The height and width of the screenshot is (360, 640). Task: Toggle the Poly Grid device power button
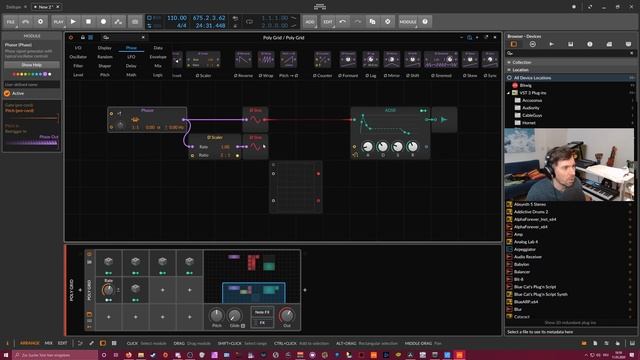(x=71, y=38)
